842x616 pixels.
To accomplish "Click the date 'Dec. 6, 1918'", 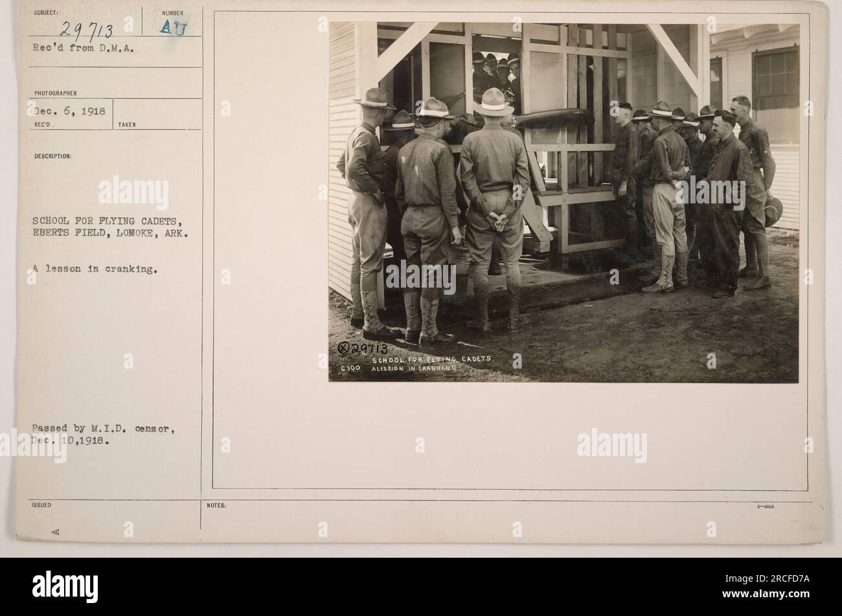I will click(69, 110).
